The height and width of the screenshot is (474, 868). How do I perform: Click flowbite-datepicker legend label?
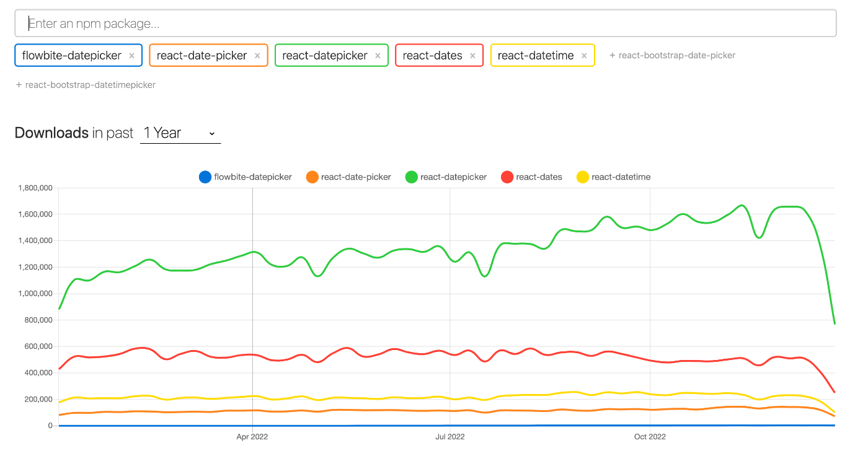(253, 177)
